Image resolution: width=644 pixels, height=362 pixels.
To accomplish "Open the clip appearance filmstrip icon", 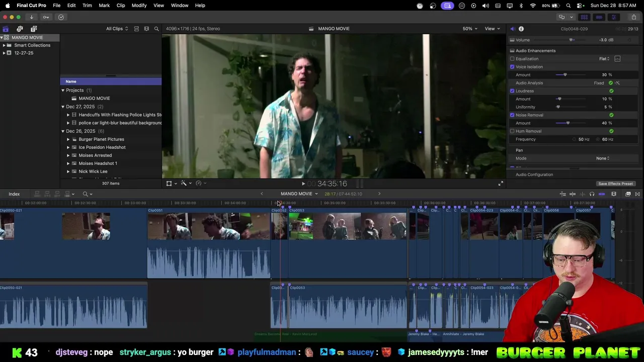I will pos(613,194).
